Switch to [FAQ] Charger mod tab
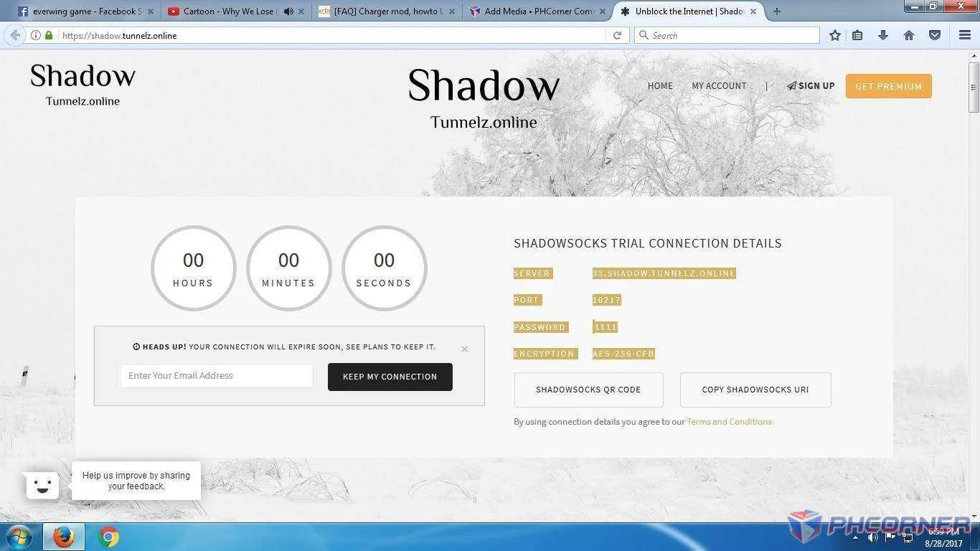 pos(387,11)
